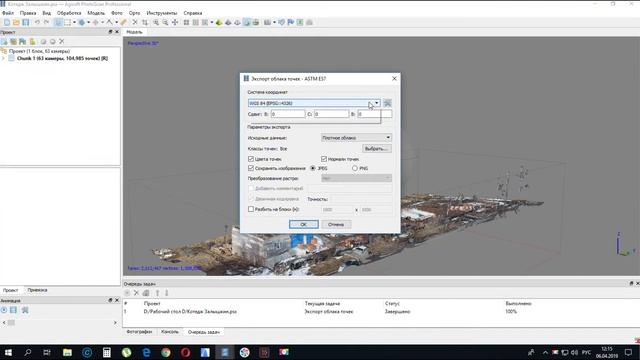Close the export point cloud dialog
The image size is (640, 360).
pyautogui.click(x=394, y=78)
